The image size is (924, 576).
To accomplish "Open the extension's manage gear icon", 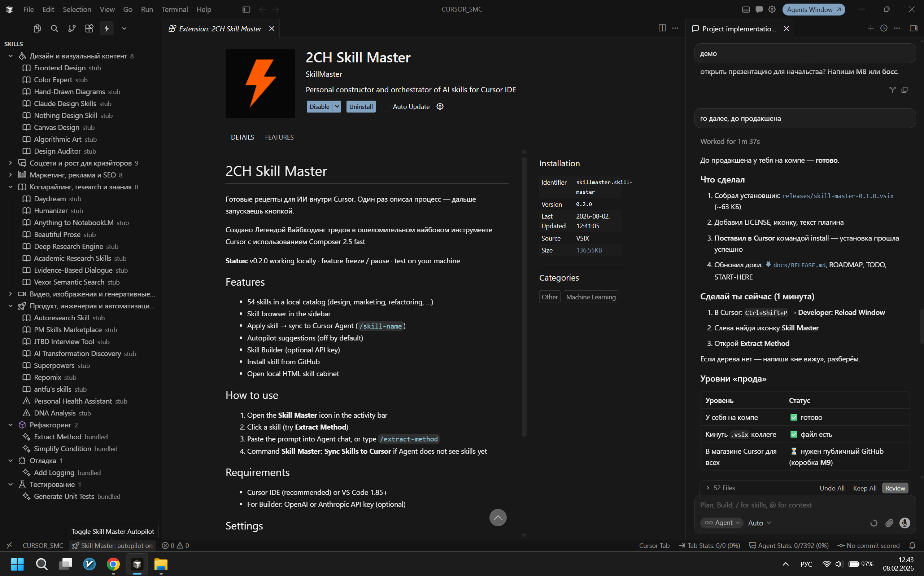I will [x=440, y=107].
